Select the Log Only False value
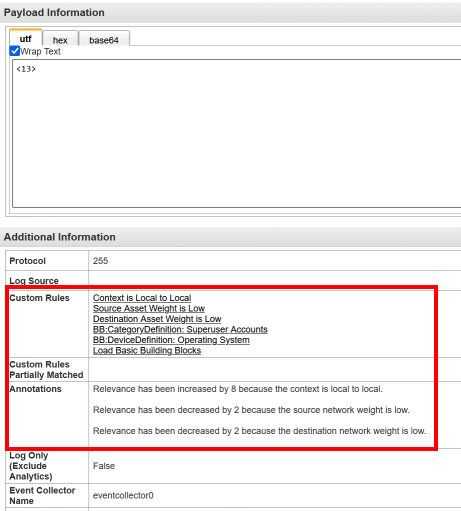Viewport: 461px width, 511px height. click(104, 466)
